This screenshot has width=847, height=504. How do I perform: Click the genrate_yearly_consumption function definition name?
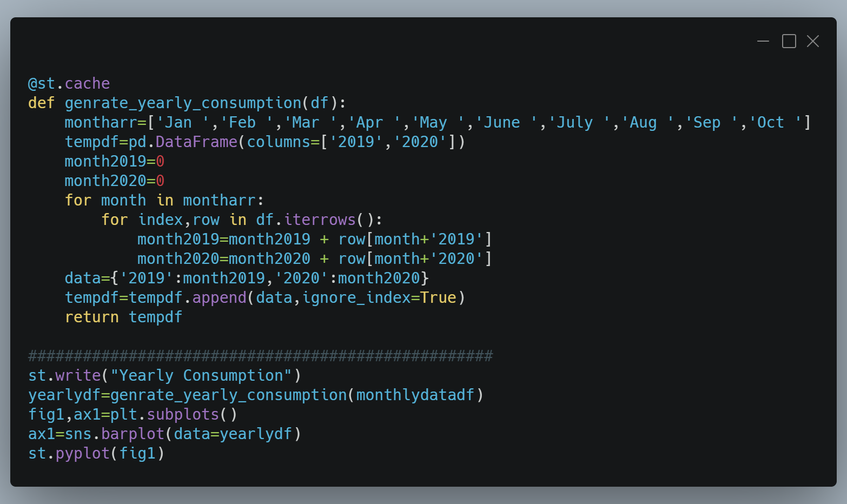[183, 103]
